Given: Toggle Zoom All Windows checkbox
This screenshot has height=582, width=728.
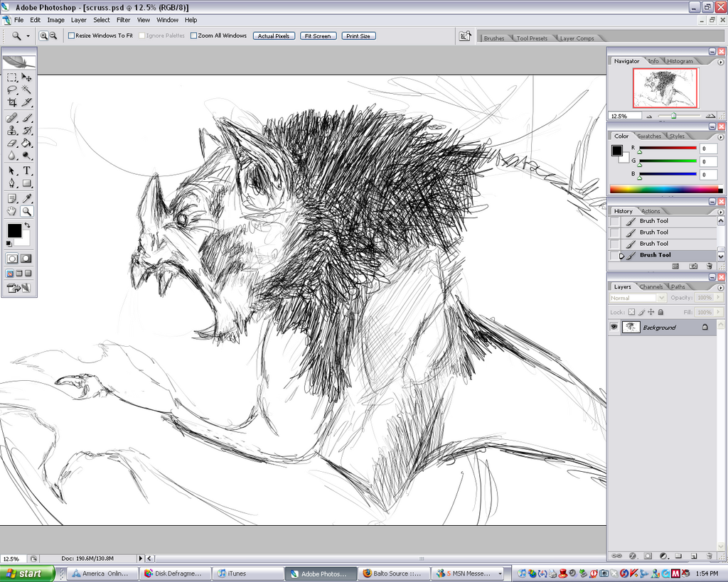Looking at the screenshot, I should 194,36.
